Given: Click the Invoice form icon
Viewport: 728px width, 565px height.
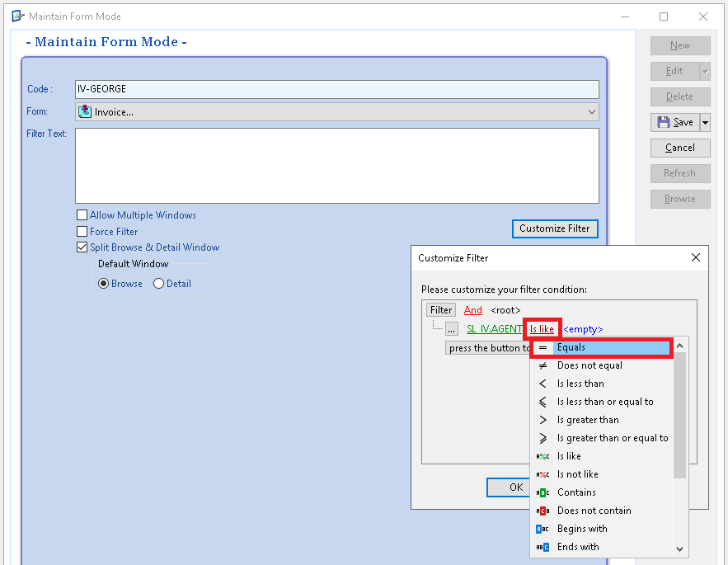Looking at the screenshot, I should [x=85, y=111].
